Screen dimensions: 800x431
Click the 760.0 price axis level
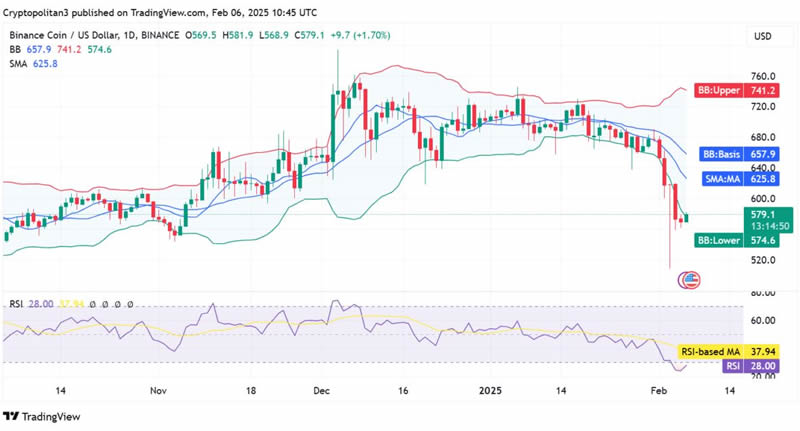click(764, 76)
